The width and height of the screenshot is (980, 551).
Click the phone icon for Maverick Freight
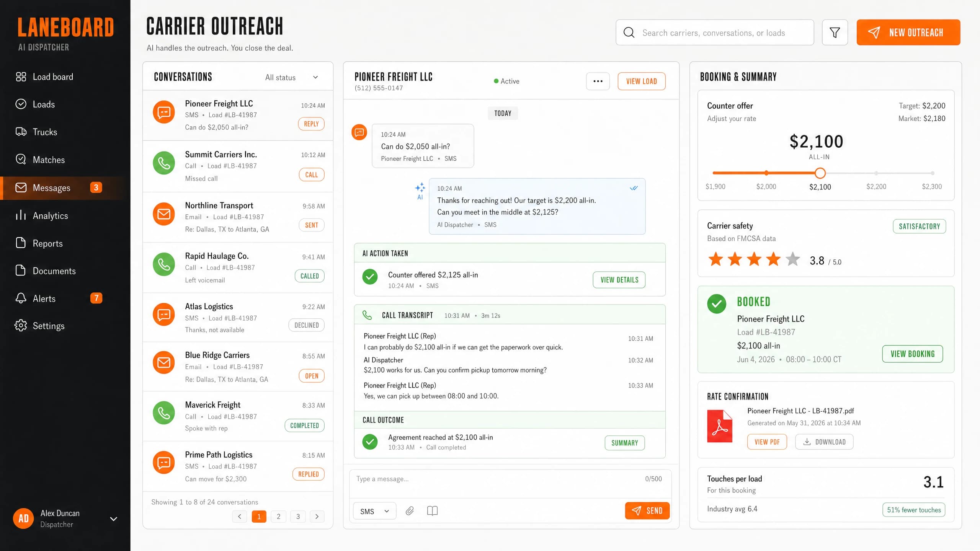[164, 412]
